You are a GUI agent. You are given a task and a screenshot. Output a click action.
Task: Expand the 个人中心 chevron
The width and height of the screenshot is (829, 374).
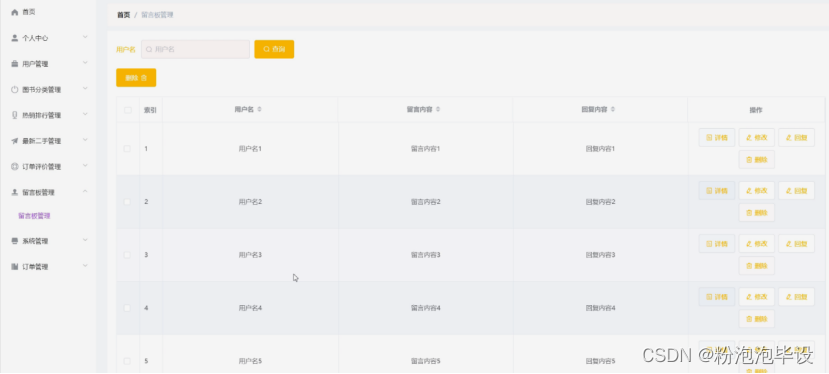coord(85,38)
